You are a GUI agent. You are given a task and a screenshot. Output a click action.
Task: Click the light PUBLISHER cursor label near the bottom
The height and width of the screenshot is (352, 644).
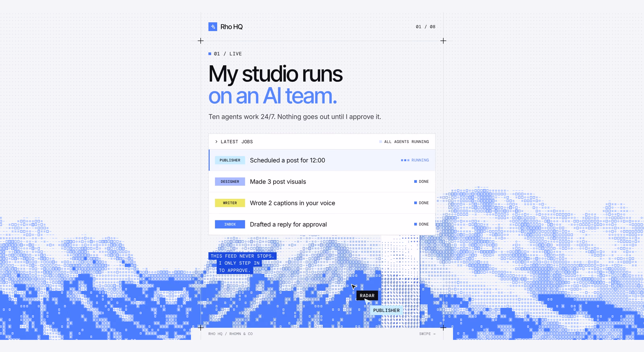tap(386, 311)
